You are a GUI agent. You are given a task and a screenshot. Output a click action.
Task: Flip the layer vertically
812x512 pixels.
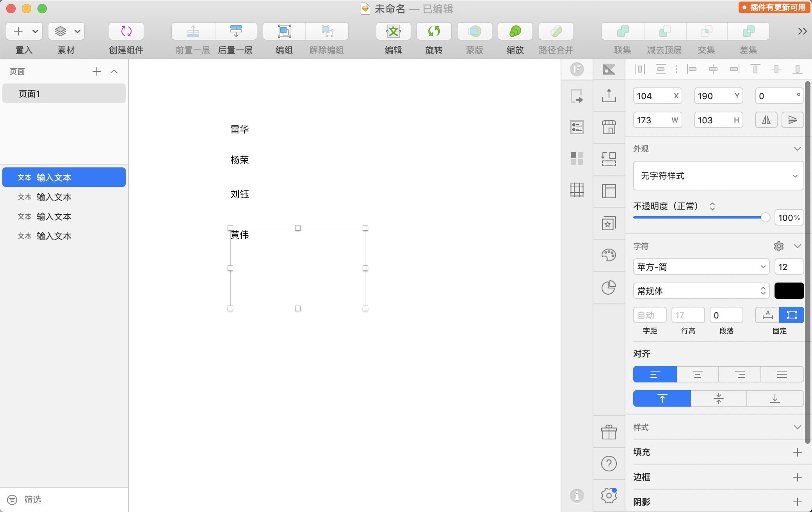click(x=793, y=120)
